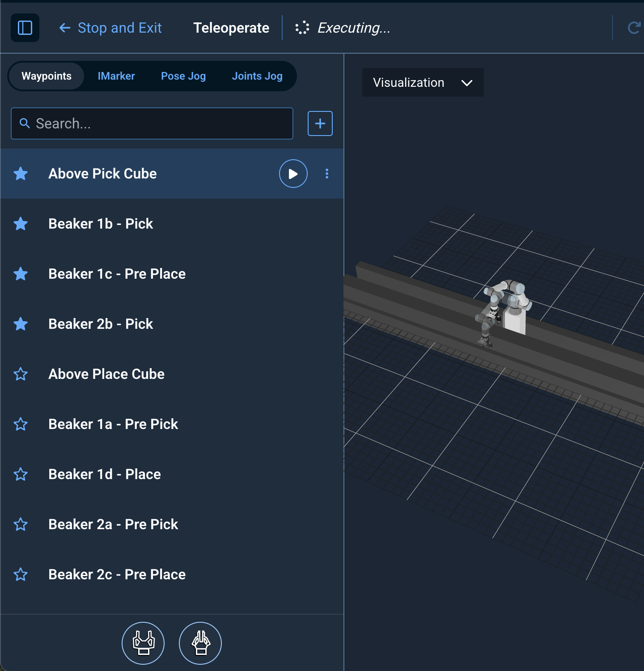This screenshot has width=644, height=671.
Task: Favorite Beaker 2c - Pre Place star
Action: coord(21,574)
